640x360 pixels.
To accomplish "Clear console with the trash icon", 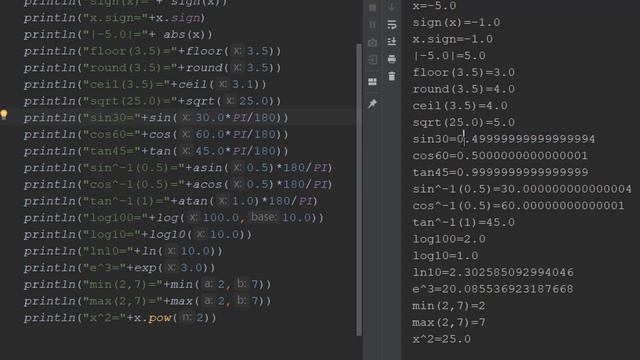I will tap(392, 76).
